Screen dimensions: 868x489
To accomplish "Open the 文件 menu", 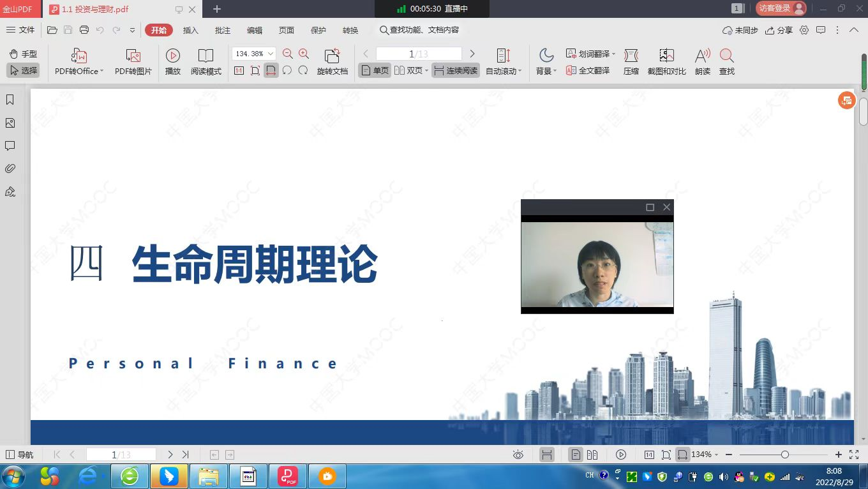I will [20, 30].
